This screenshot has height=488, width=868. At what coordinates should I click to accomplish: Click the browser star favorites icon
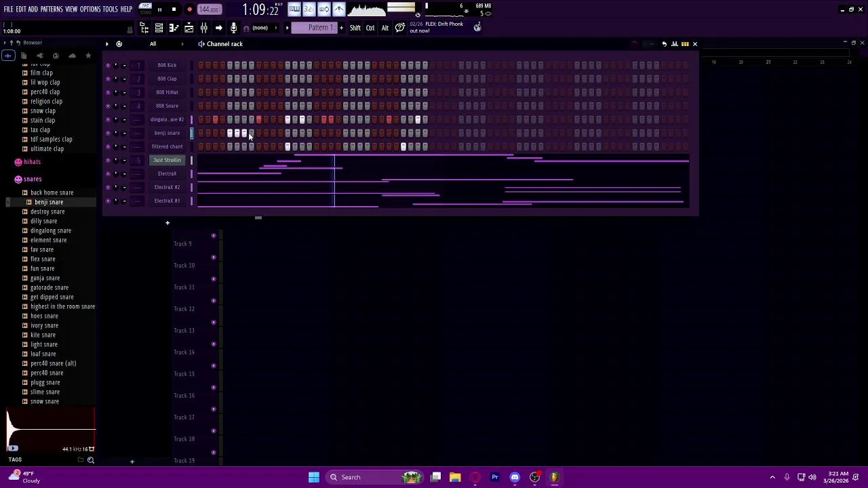click(x=88, y=56)
